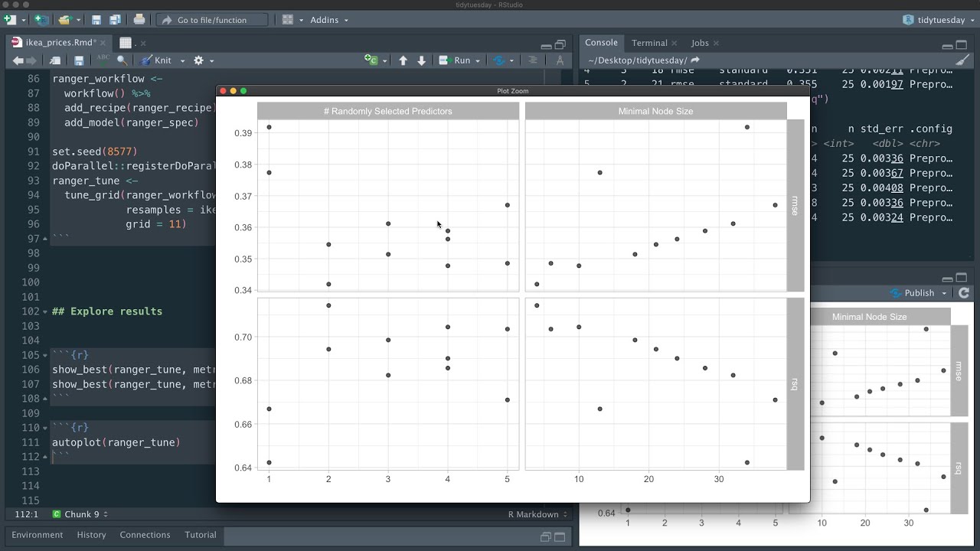The width and height of the screenshot is (980, 551).
Task: Show document in new window
Action: (x=55, y=60)
